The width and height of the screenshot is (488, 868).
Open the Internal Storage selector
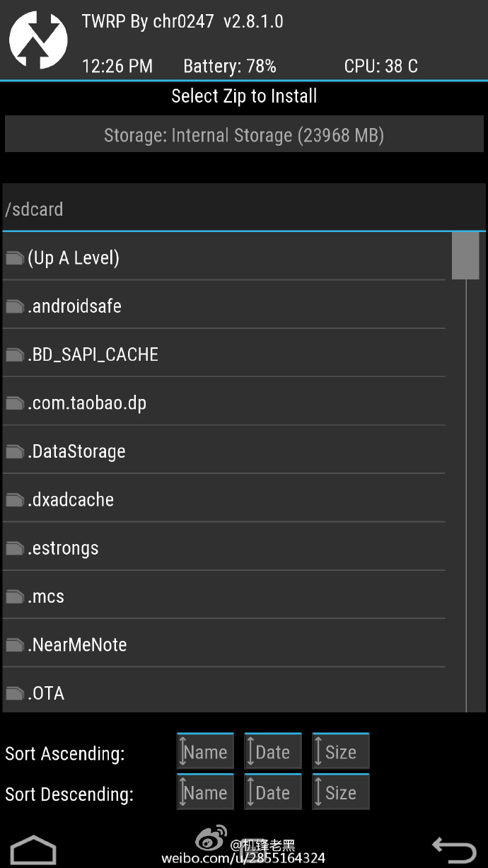point(244,134)
